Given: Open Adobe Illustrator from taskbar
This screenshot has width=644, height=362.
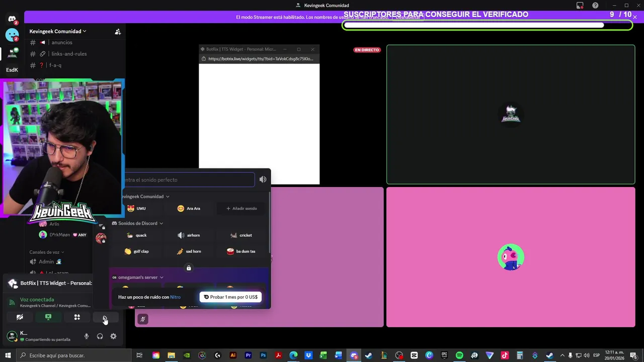Looking at the screenshot, I should pos(232,355).
